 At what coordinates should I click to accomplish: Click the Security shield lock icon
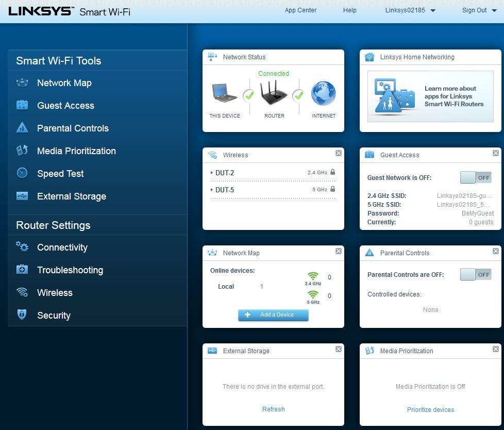[x=22, y=315]
